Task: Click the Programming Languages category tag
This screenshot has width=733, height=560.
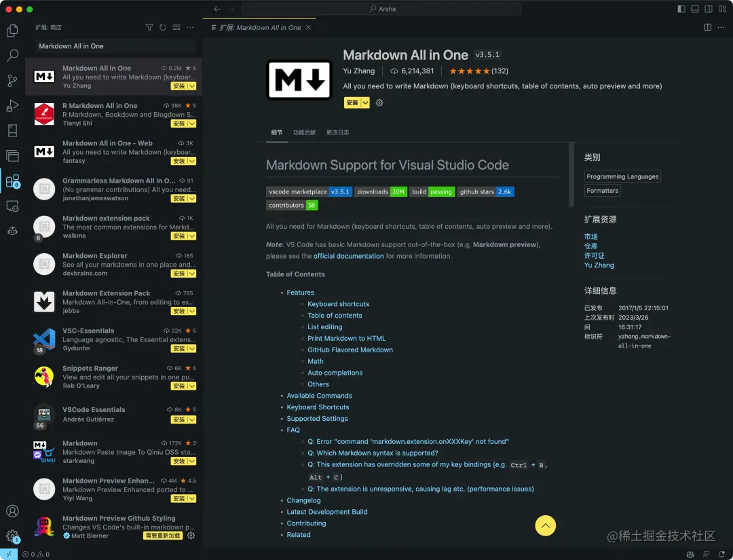Action: point(622,176)
